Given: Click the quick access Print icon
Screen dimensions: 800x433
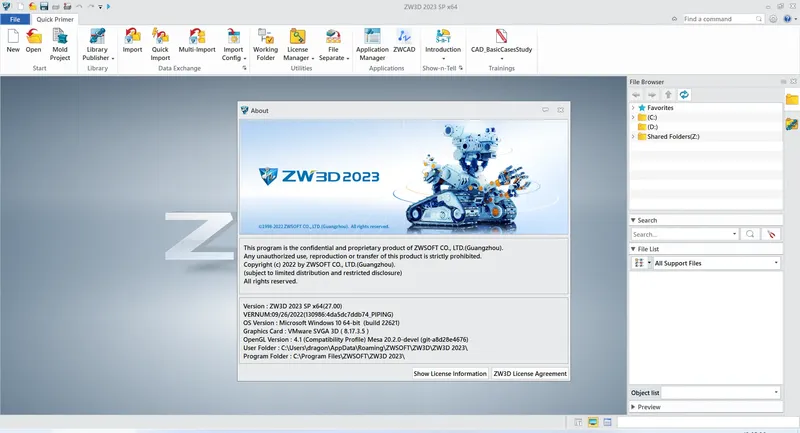Looking at the screenshot, I should 56,6.
